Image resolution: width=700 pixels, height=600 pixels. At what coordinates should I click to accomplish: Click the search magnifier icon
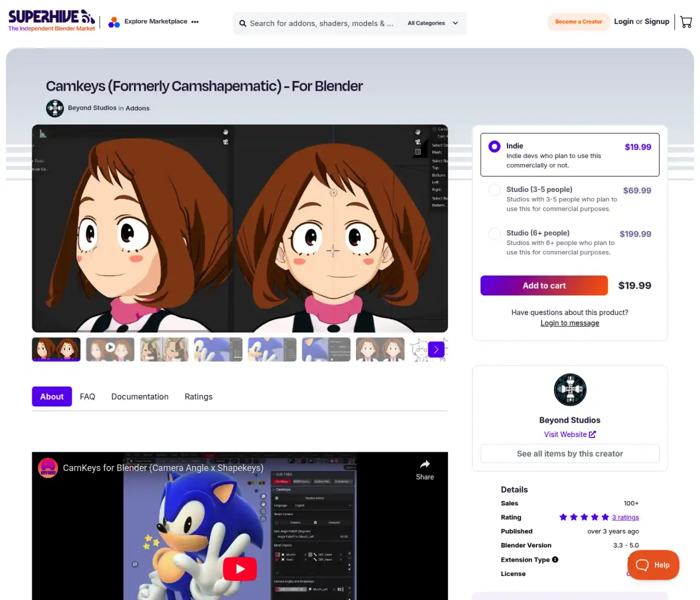[243, 24]
